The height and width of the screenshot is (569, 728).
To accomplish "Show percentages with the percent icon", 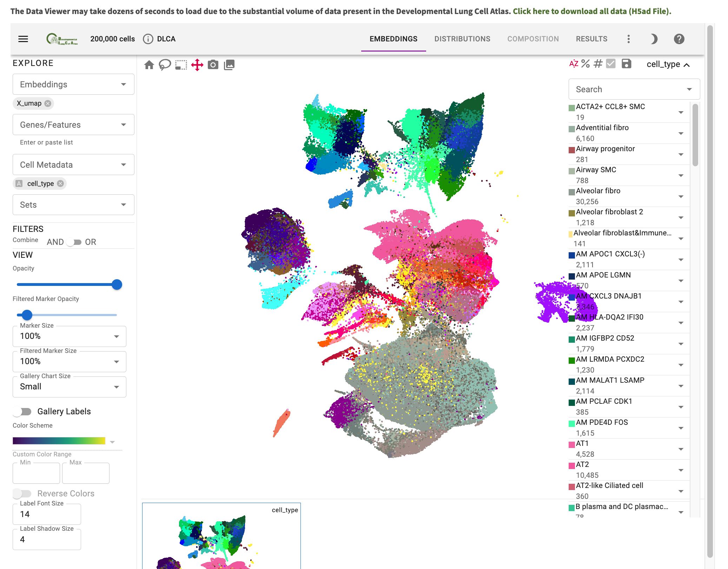I will pyautogui.click(x=585, y=64).
